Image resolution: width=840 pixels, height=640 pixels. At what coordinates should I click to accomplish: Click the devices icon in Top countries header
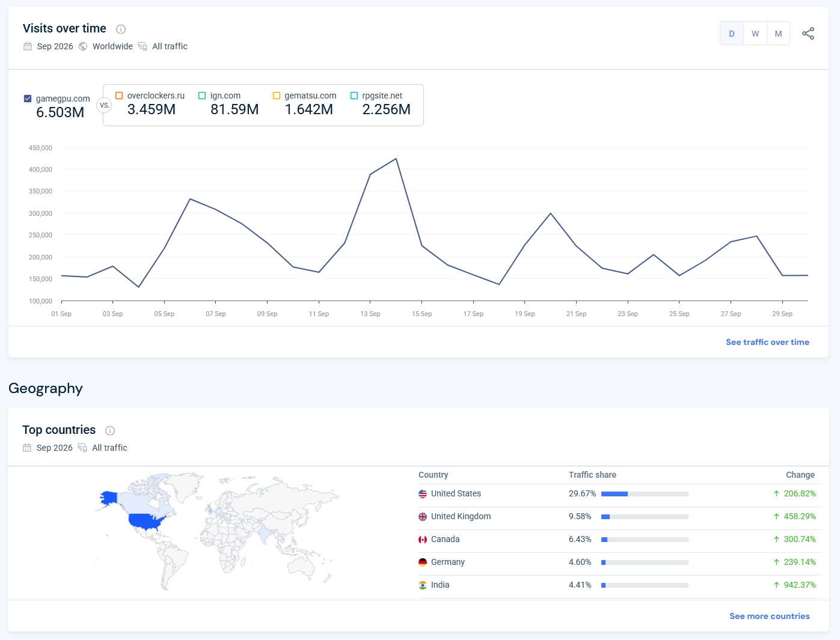coord(82,448)
